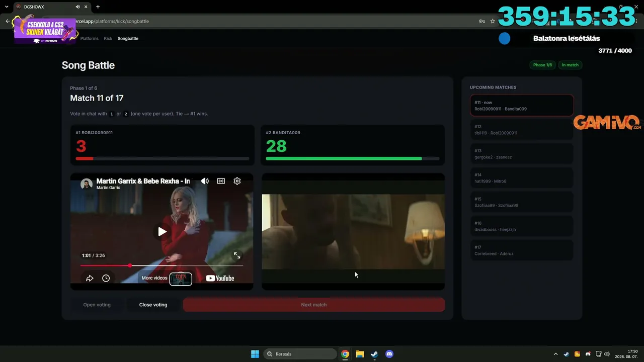Viewport: 644px width, 362px height.
Task: Select upcoming match #15 Szofiiaa99
Action: tap(522, 202)
